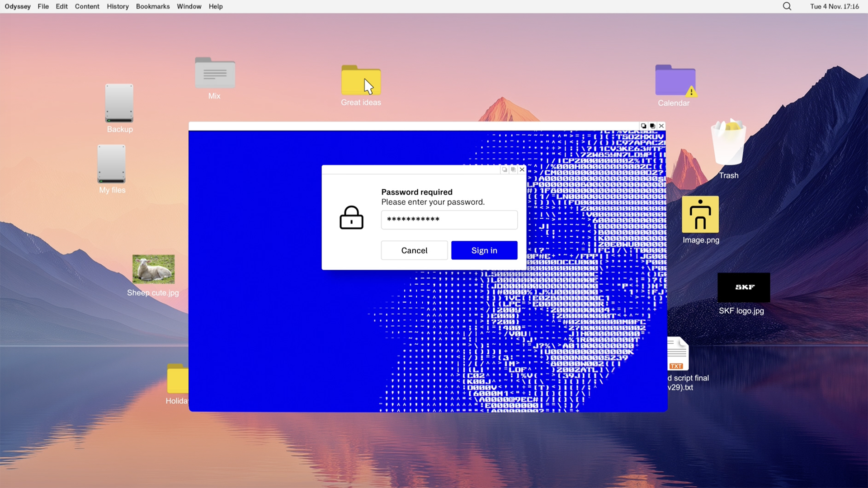Close the password dialog window
Viewport: 868px width, 488px height.
point(522,169)
